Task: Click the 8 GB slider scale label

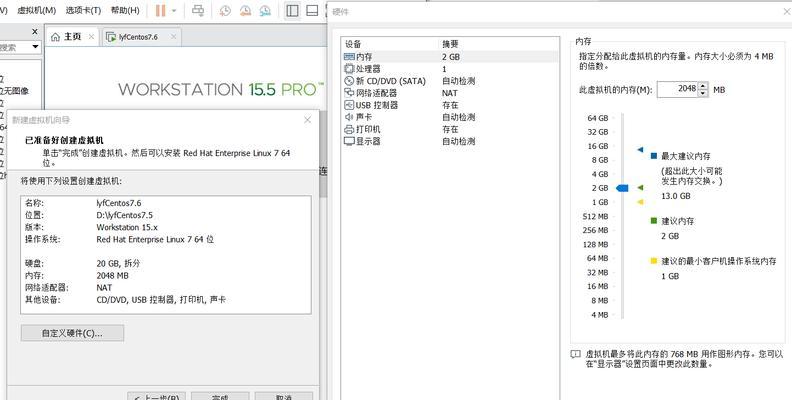Action: [600, 160]
